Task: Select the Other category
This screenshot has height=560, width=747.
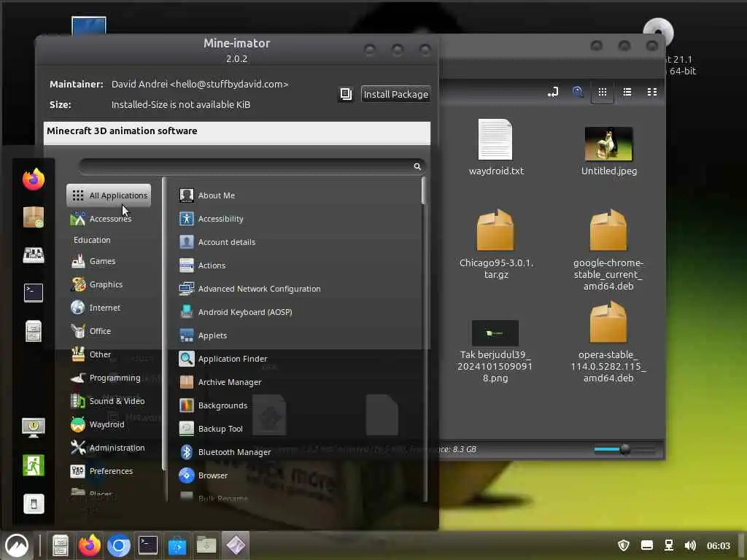Action: click(109, 354)
